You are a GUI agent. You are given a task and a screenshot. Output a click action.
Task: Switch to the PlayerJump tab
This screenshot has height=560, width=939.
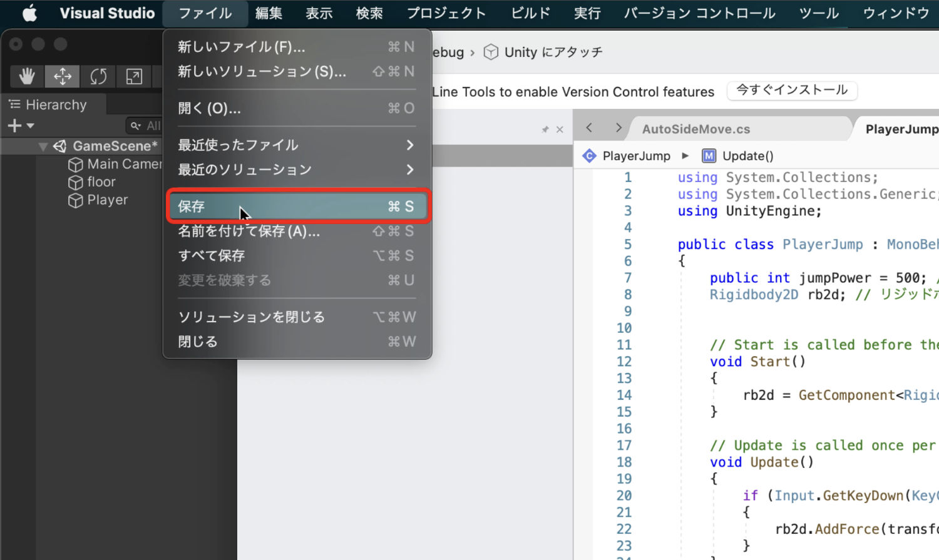[901, 129]
